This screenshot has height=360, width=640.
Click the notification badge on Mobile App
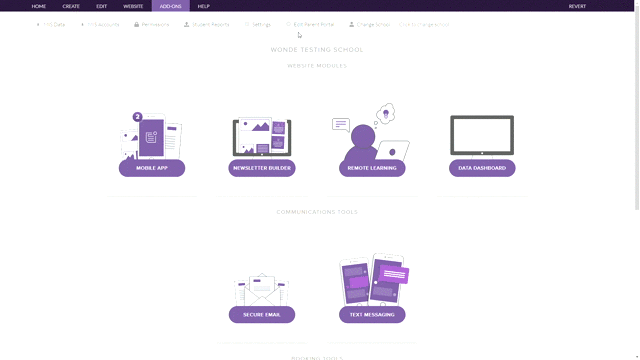[138, 117]
